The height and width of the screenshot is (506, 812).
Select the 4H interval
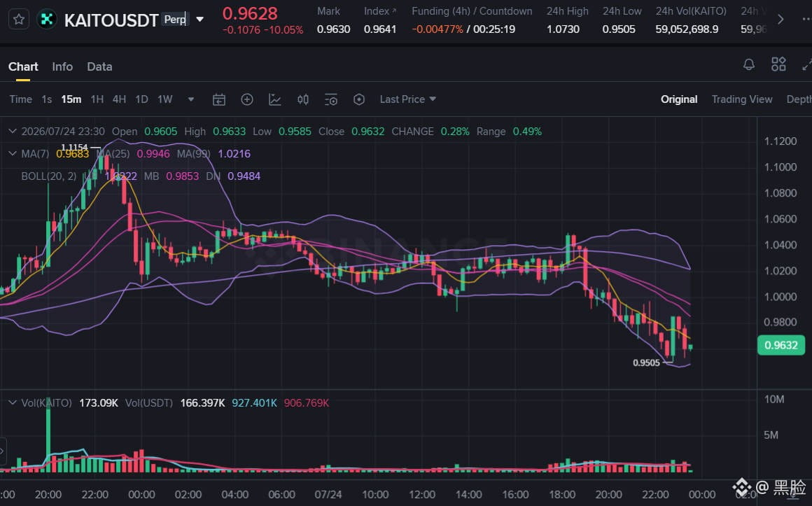119,99
